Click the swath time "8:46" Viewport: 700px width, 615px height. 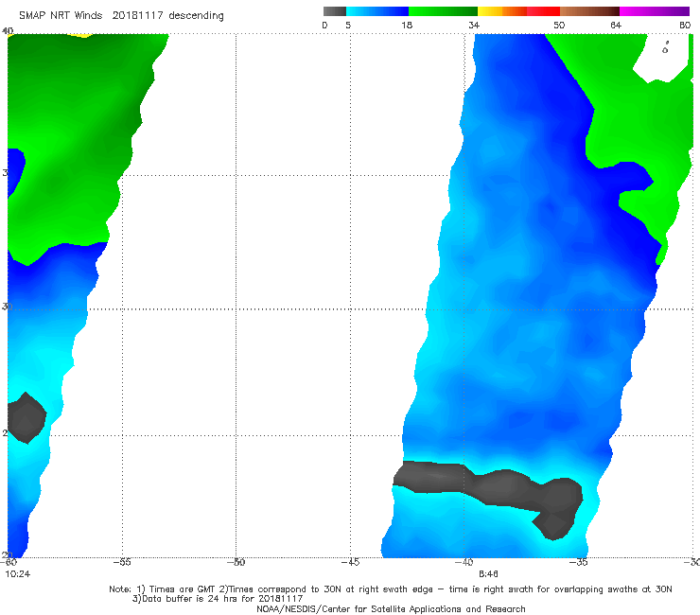coord(488,574)
